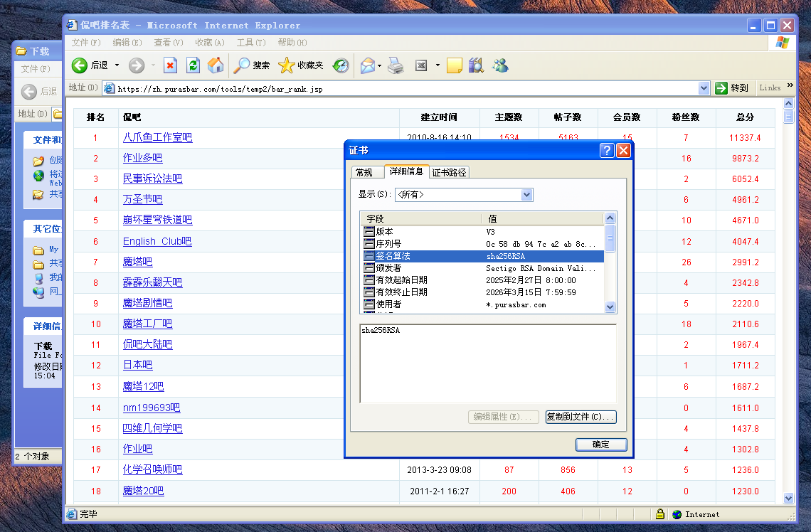811x532 pixels.
Task: Open the History toolbar icon
Action: [341, 65]
